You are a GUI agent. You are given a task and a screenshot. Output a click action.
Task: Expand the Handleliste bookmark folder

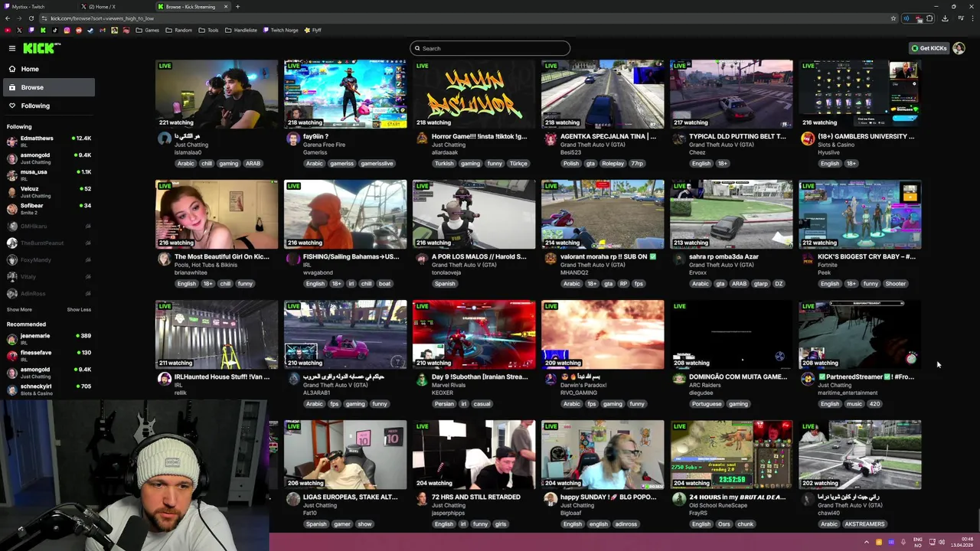click(241, 31)
